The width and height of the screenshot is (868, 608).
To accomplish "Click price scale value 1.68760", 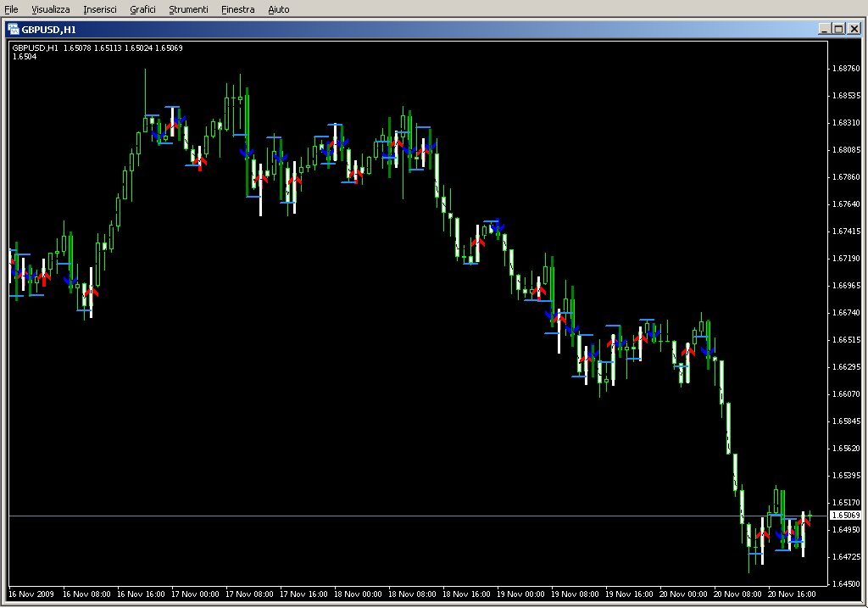I will pos(847,68).
